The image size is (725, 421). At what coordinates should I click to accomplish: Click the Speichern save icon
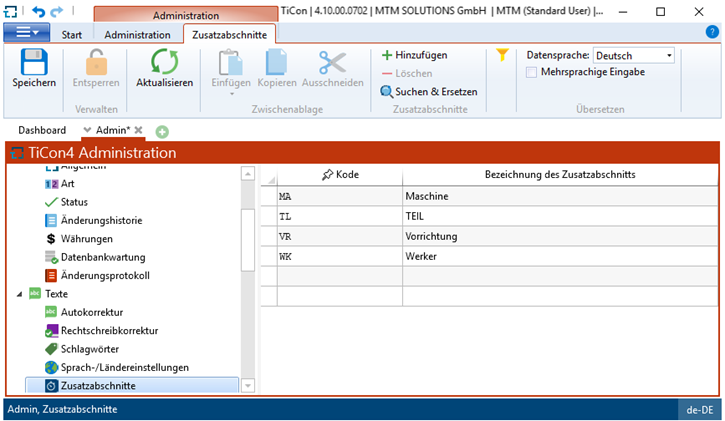[x=34, y=61]
